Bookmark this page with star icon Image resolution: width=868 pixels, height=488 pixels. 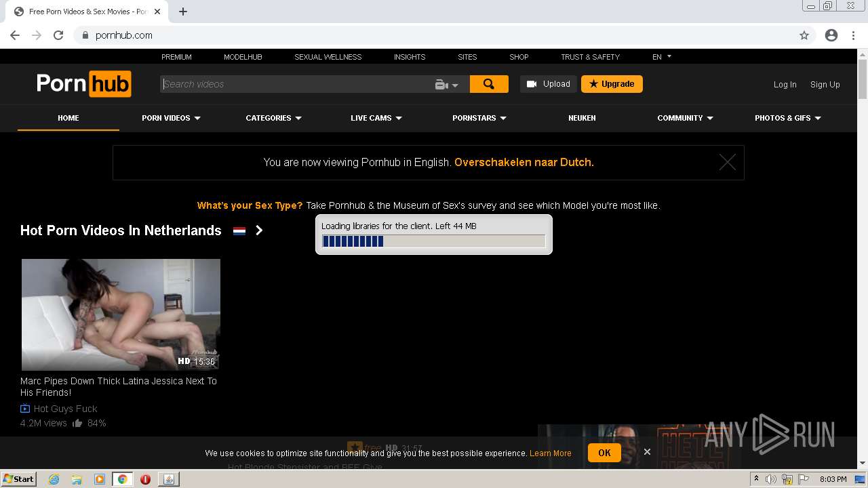point(804,35)
